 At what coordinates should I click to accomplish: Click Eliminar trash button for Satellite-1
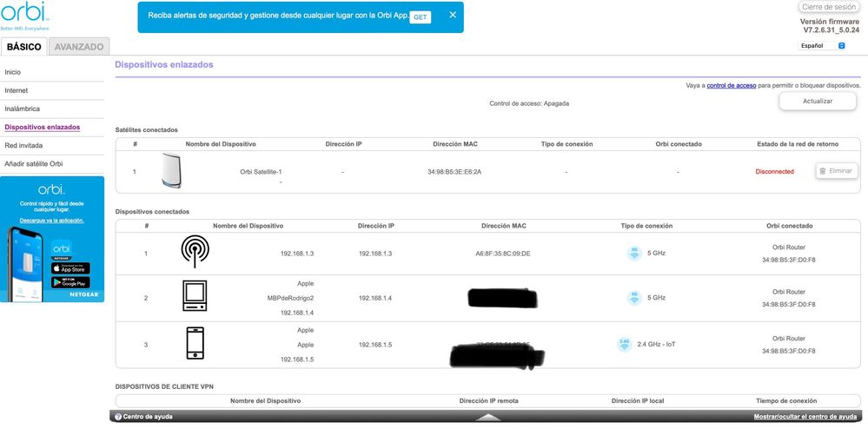836,171
